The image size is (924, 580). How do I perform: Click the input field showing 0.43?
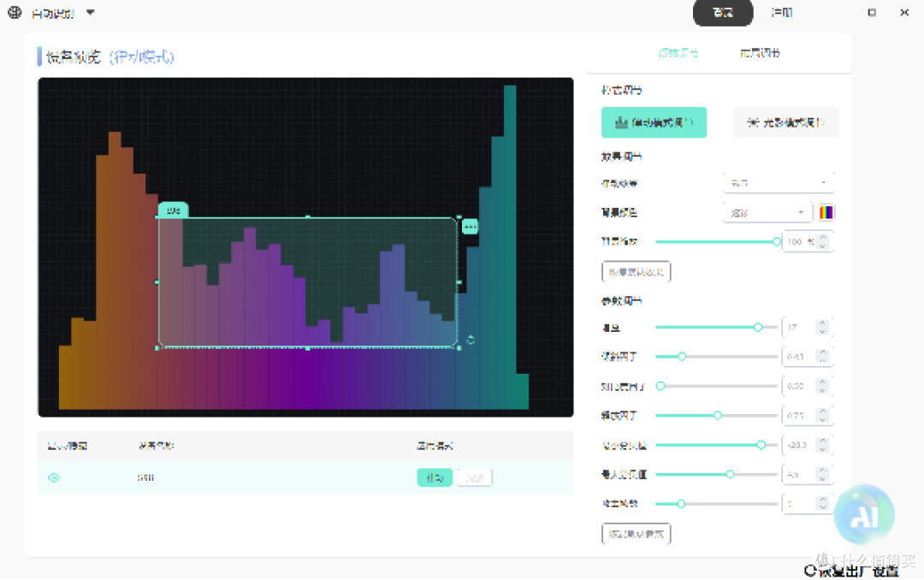[798, 357]
